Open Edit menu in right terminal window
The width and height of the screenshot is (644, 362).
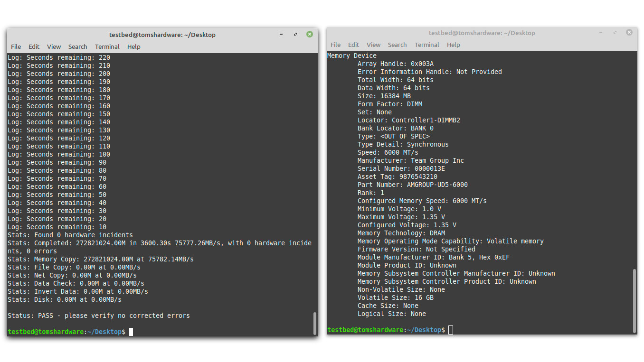point(353,45)
